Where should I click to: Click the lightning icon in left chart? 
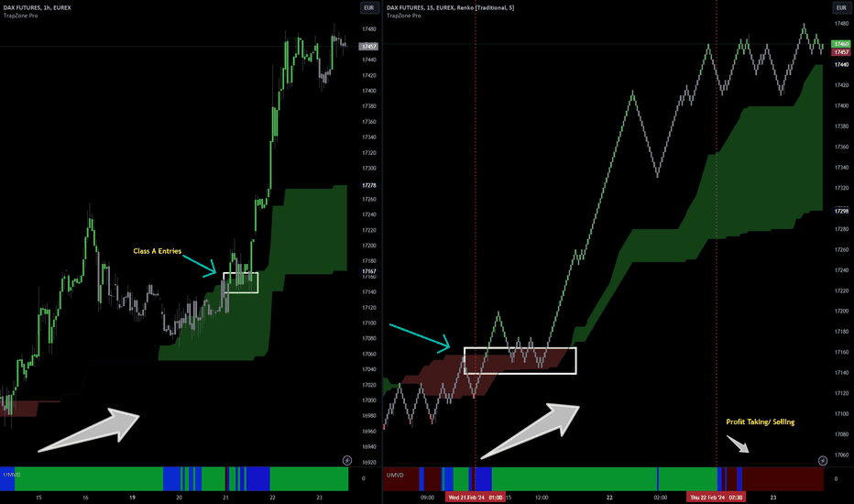click(347, 460)
